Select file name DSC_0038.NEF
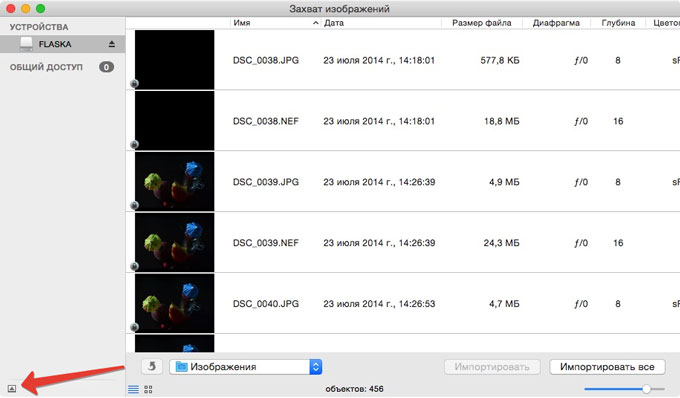 [266, 121]
